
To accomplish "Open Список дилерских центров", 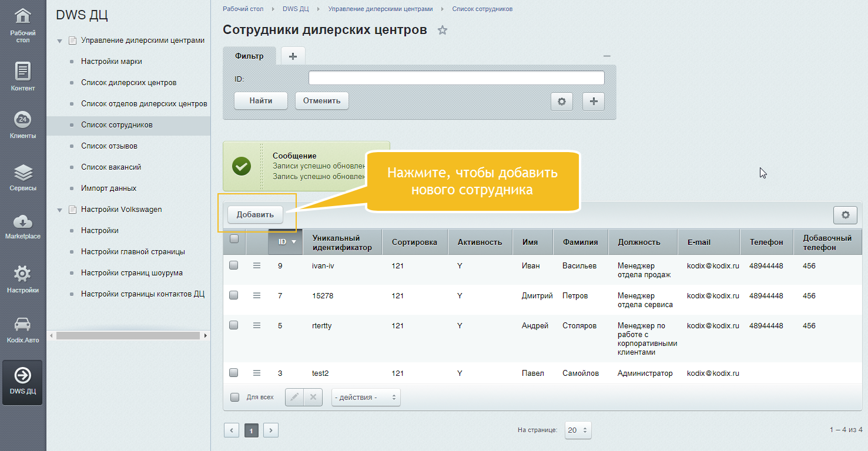I will (x=129, y=83).
